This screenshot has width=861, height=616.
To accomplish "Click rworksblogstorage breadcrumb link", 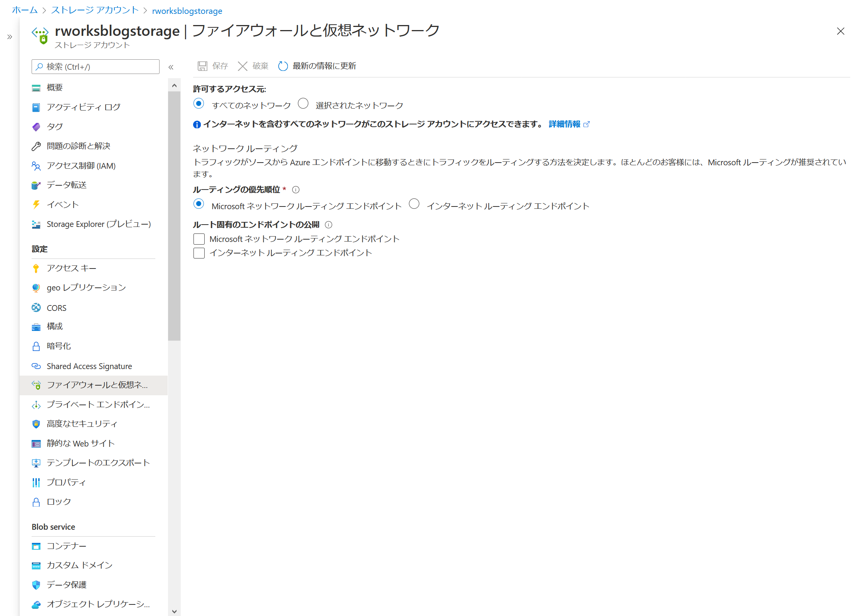I will coord(187,11).
